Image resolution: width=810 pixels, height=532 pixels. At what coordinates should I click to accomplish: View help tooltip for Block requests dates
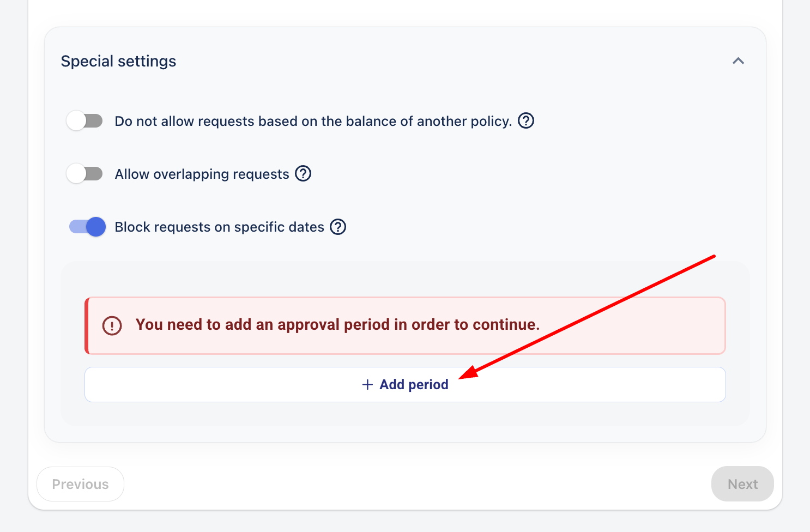338,227
